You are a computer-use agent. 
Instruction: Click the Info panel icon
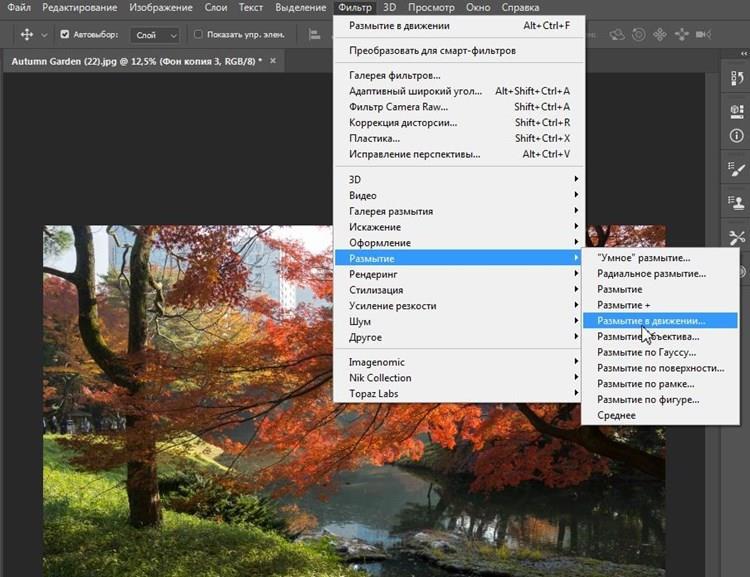pos(737,135)
